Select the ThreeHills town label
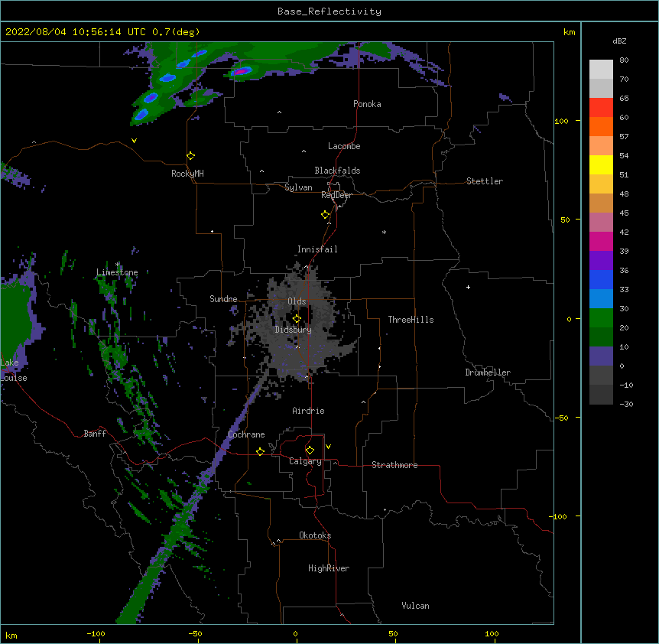Screen dimensions: 659x644 tap(411, 320)
